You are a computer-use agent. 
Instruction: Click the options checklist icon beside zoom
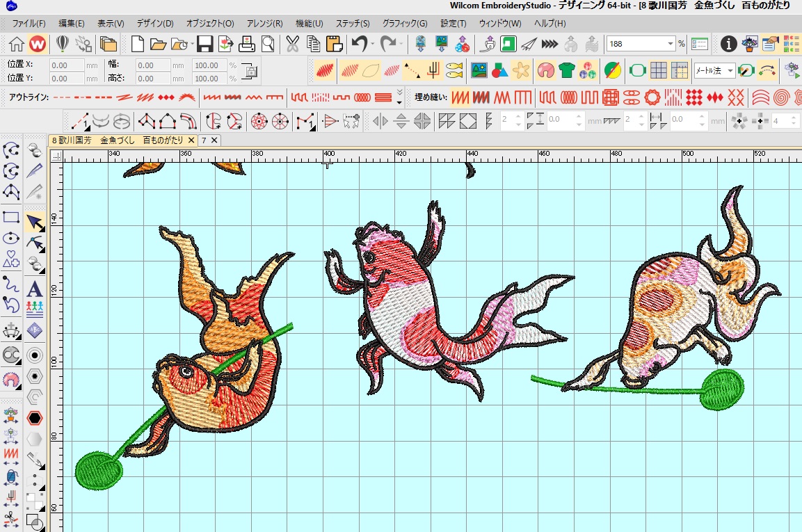click(699, 44)
